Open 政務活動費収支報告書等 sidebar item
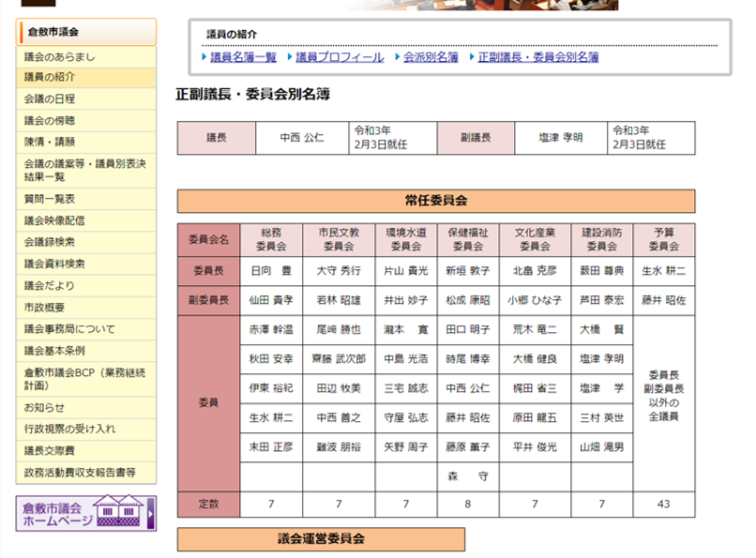 coord(86,473)
